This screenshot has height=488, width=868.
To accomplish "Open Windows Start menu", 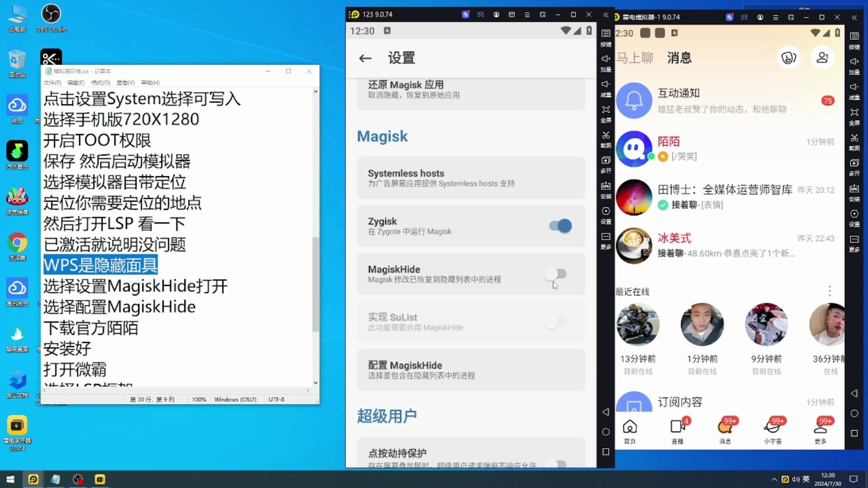I will tap(10, 479).
